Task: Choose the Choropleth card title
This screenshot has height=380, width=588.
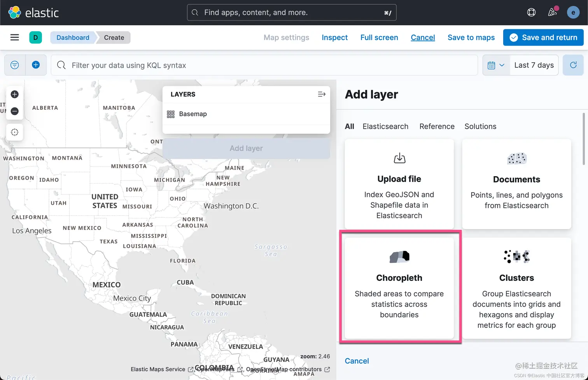Action: point(399,278)
